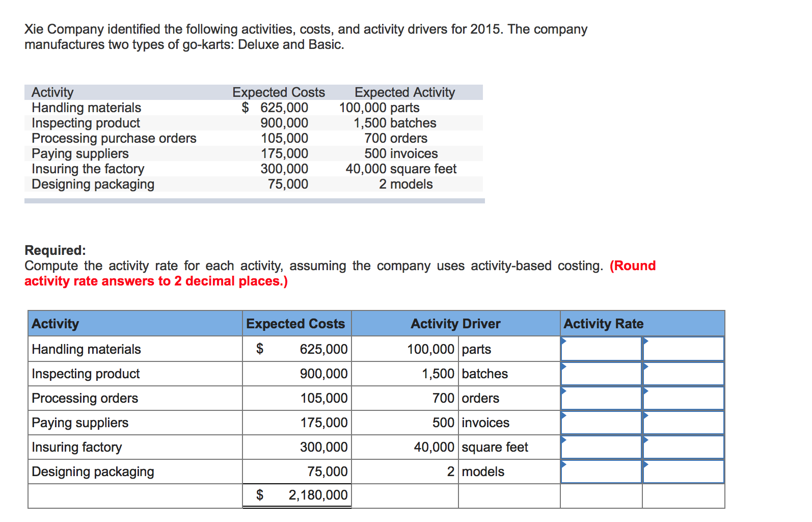This screenshot has width=812, height=522.
Task: Click the '500' driver quantity cell
Action: [x=405, y=423]
